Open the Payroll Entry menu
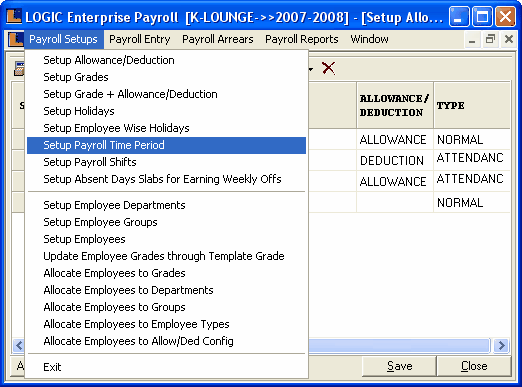This screenshot has width=522, height=387. click(140, 39)
